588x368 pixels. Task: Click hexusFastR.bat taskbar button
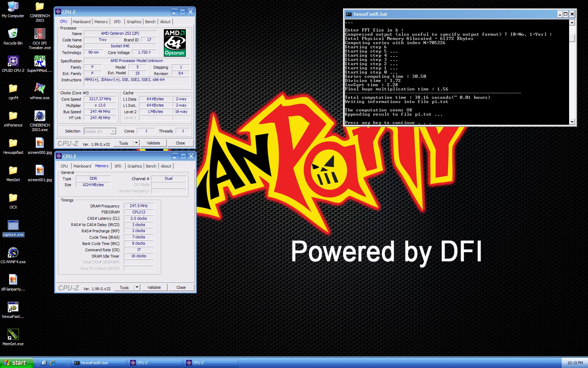(99, 363)
